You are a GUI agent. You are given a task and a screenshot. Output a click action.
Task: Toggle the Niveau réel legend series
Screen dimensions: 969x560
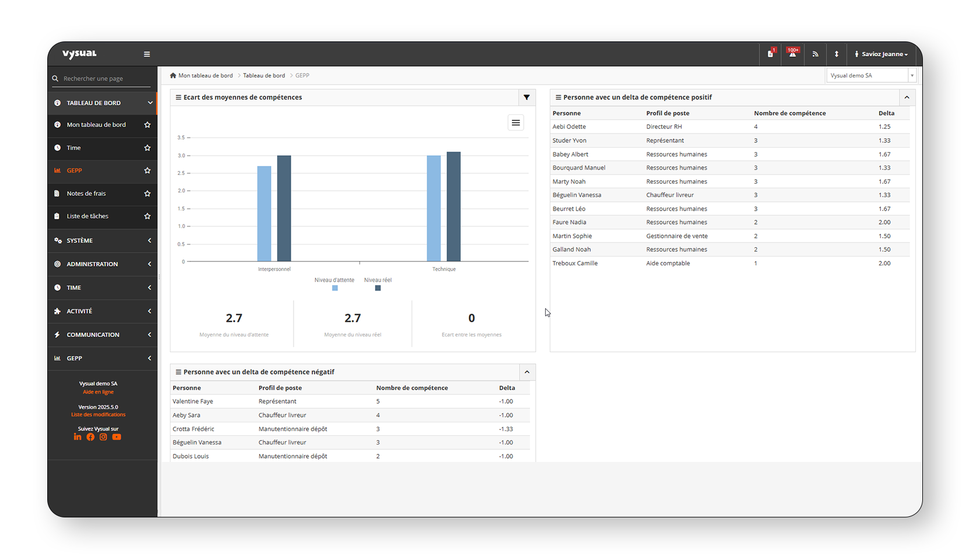point(378,283)
